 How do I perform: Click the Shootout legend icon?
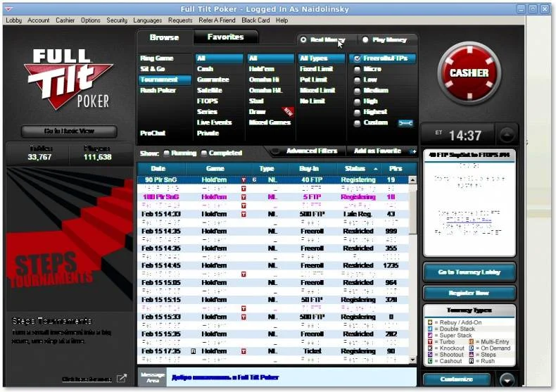click(430, 355)
